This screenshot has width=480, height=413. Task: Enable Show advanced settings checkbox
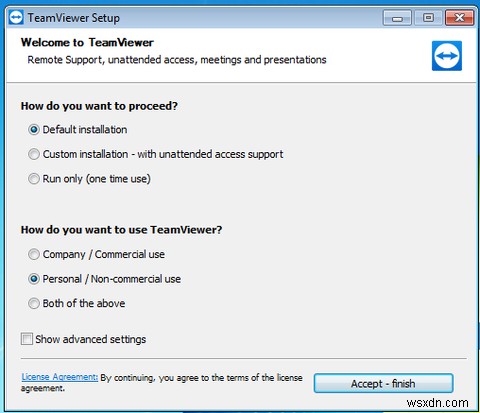point(27,339)
